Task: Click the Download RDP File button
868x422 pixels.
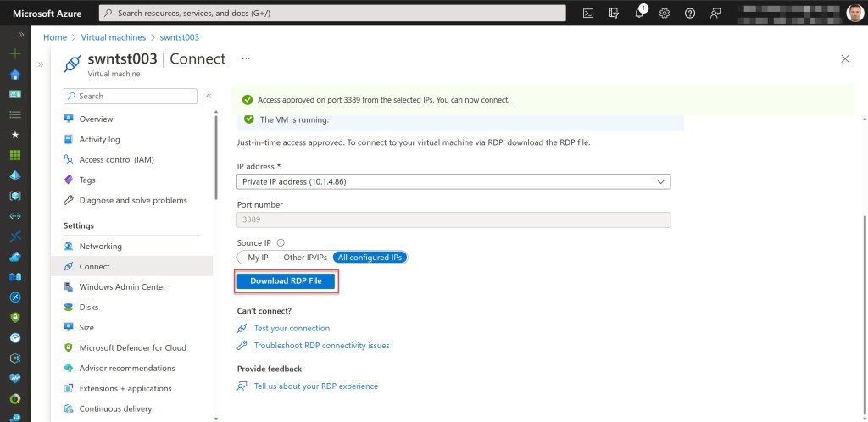Action: pos(286,280)
